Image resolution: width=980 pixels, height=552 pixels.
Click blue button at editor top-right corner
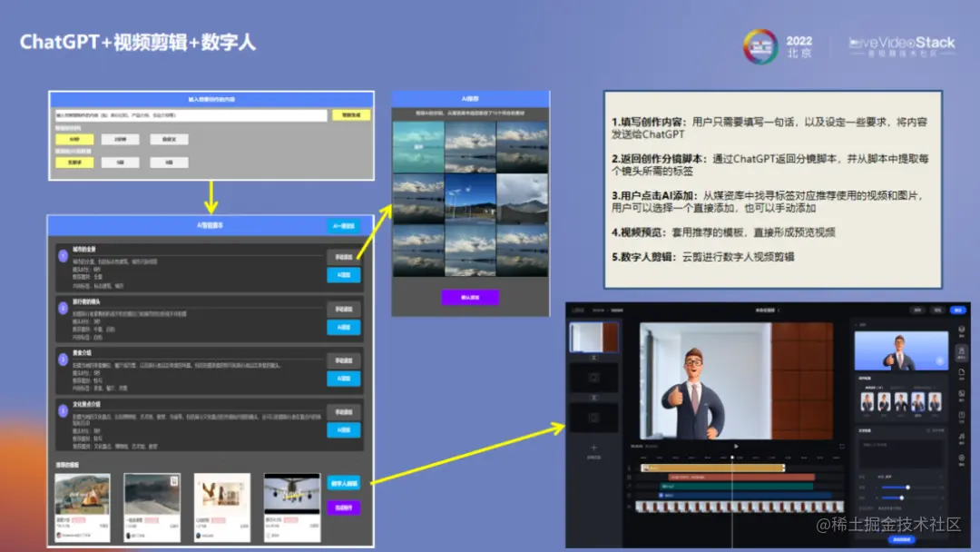[957, 310]
